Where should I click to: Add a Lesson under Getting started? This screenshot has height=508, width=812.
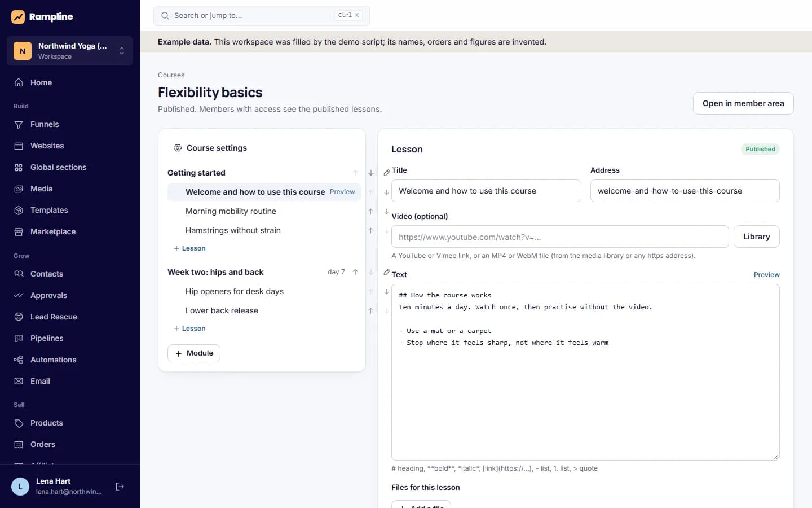(x=189, y=248)
